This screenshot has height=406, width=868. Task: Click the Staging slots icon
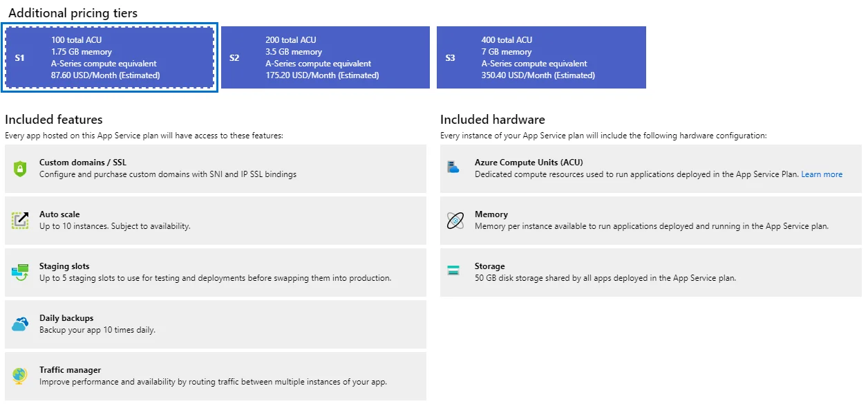pyautogui.click(x=20, y=272)
